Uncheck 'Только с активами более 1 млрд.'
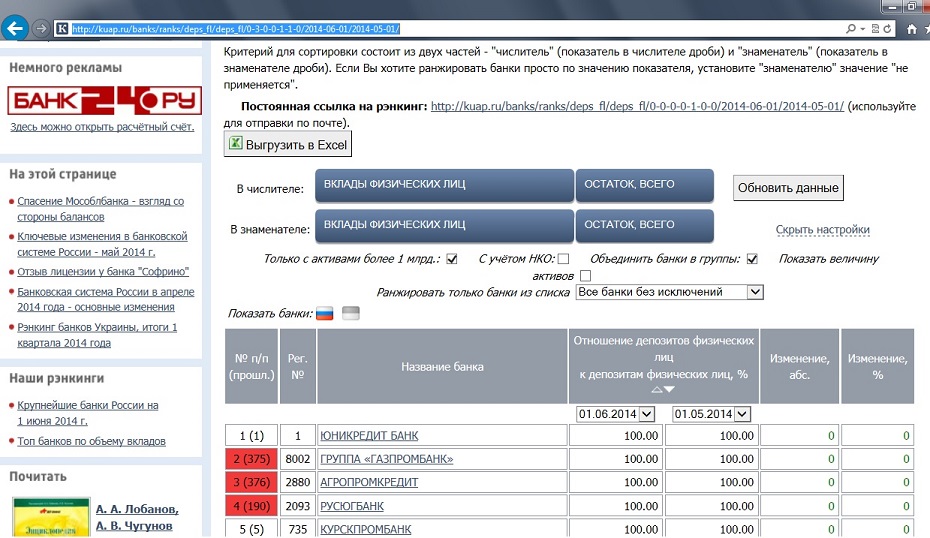930x538 pixels. click(x=452, y=260)
